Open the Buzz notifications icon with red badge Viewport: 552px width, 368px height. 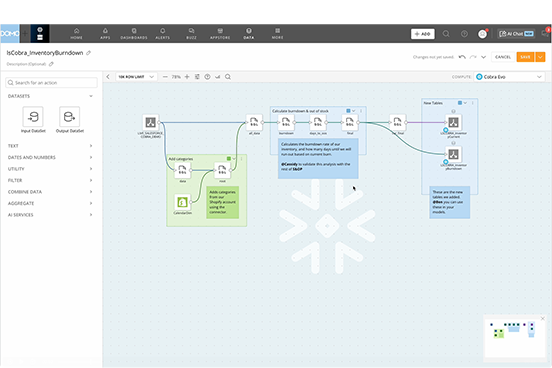[545, 33]
